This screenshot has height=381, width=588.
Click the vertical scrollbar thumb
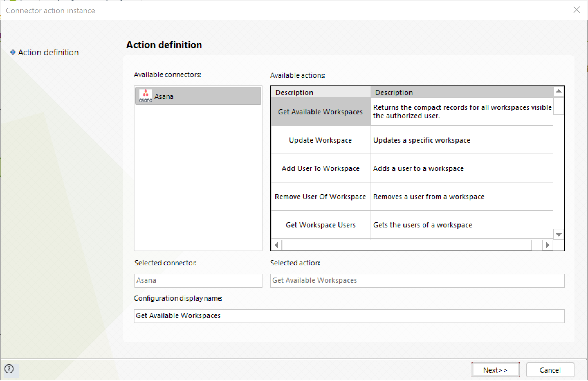tap(559, 106)
